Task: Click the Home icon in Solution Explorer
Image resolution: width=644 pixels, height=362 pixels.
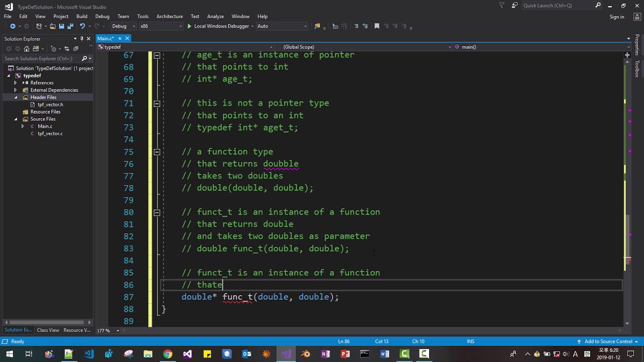Action: pos(26,49)
